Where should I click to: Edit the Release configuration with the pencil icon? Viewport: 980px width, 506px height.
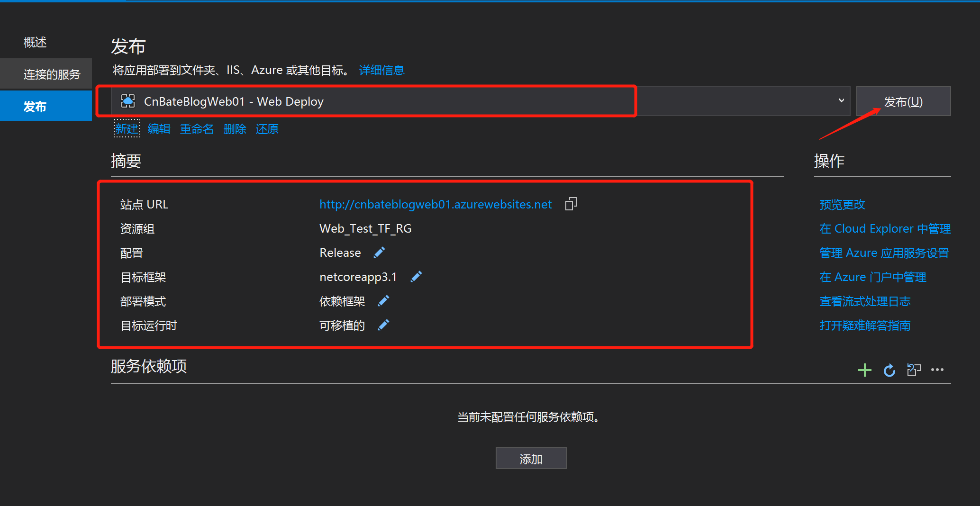click(379, 253)
